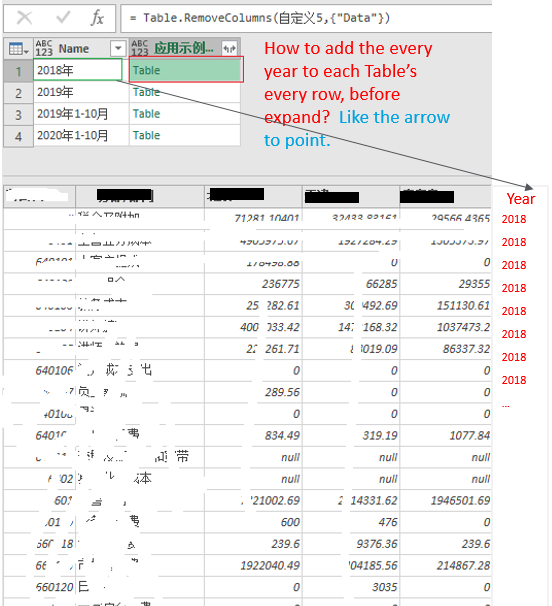Click the preview value 236775
Screen dimensions: 552x606
click(281, 284)
